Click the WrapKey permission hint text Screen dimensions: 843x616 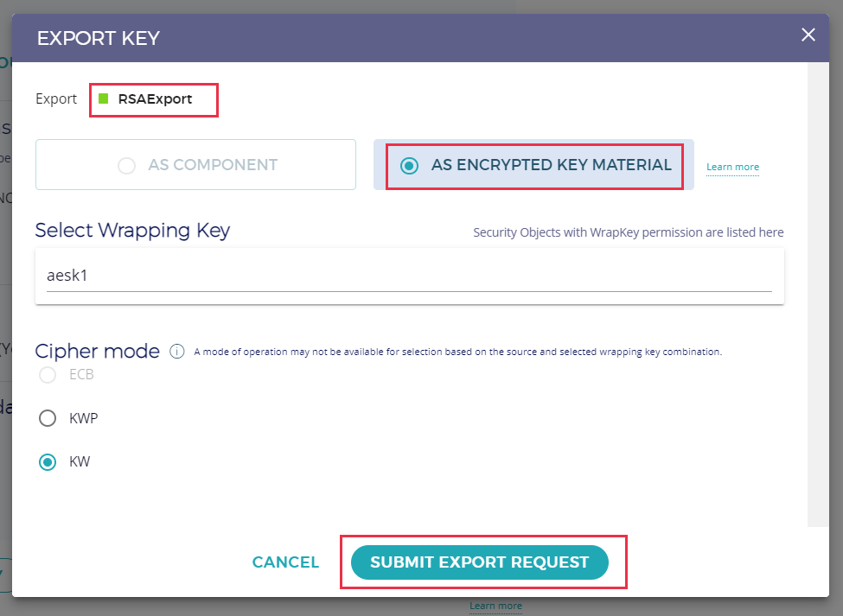(628, 232)
